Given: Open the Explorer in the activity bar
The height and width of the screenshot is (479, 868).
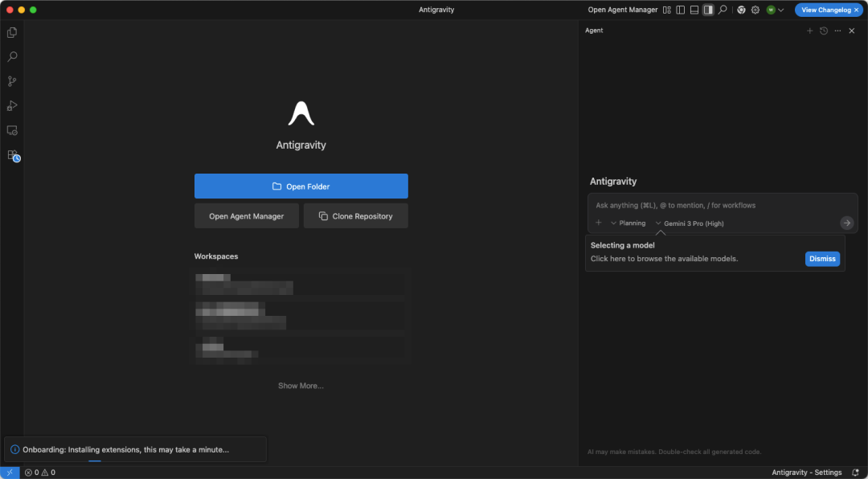Looking at the screenshot, I should click(x=11, y=32).
